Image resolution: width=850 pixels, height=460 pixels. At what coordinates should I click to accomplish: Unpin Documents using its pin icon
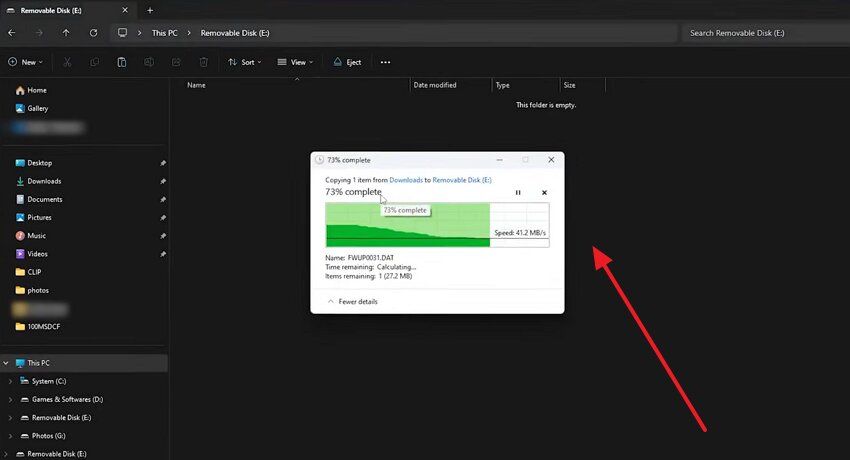pyautogui.click(x=163, y=199)
